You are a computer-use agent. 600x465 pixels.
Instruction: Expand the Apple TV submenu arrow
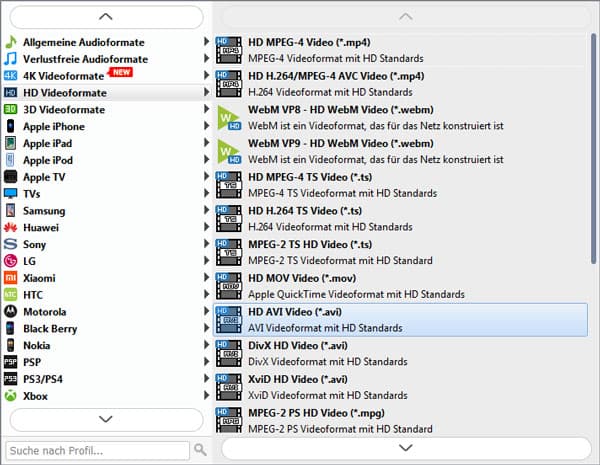click(206, 177)
